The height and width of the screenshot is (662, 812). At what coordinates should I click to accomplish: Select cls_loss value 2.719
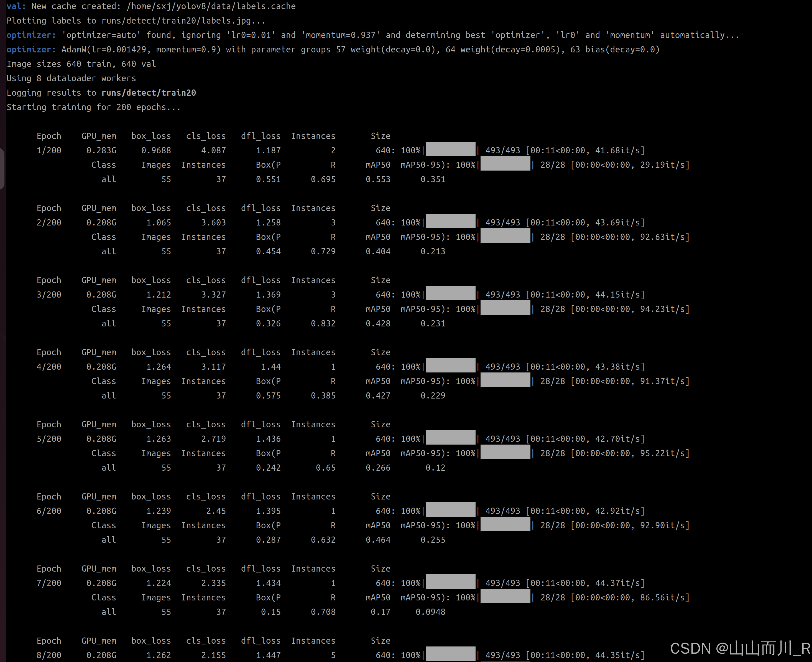(213, 439)
